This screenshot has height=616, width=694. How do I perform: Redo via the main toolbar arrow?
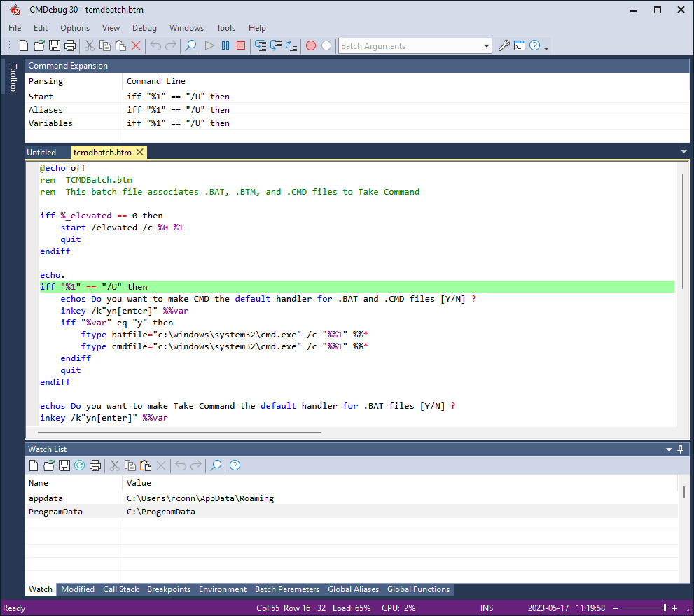coord(171,45)
